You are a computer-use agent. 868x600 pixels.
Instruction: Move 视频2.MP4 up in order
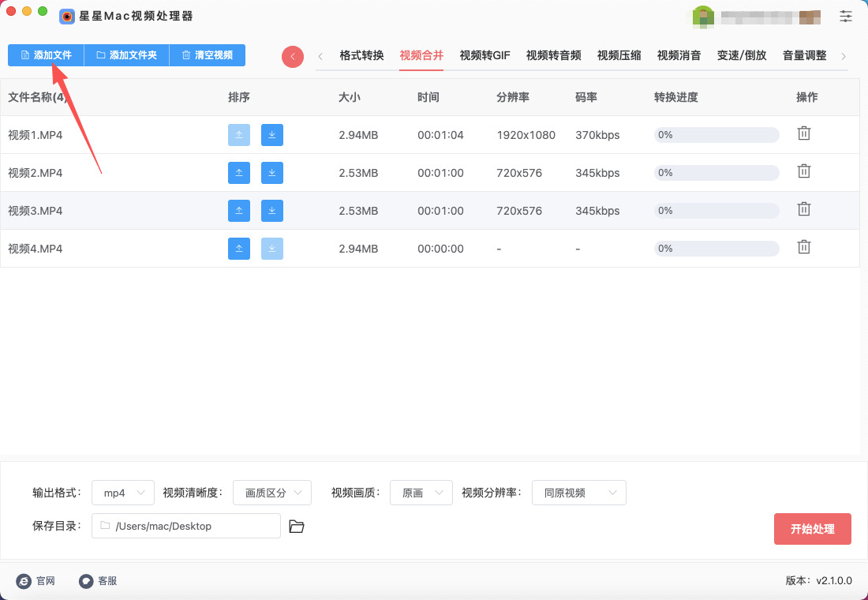[x=239, y=173]
